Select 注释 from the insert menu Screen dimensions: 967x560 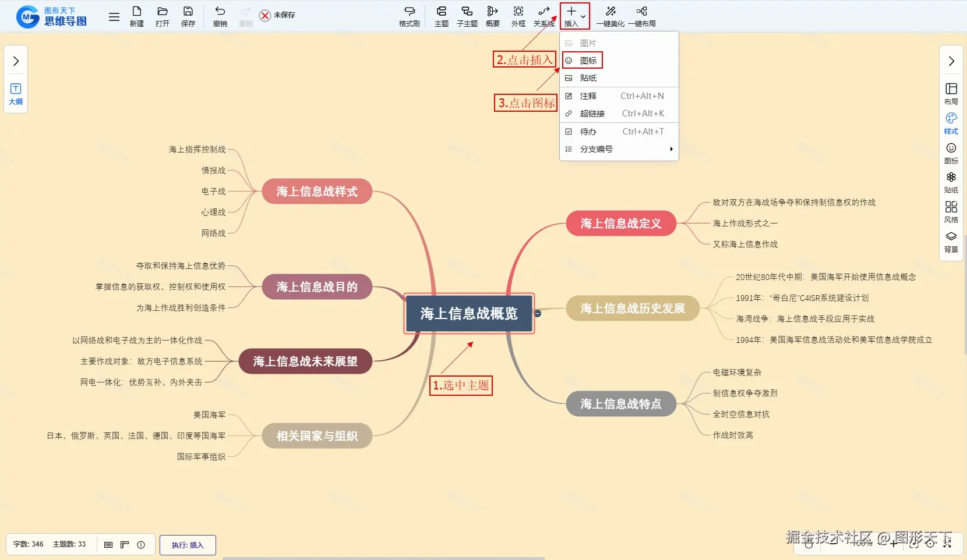pyautogui.click(x=619, y=96)
